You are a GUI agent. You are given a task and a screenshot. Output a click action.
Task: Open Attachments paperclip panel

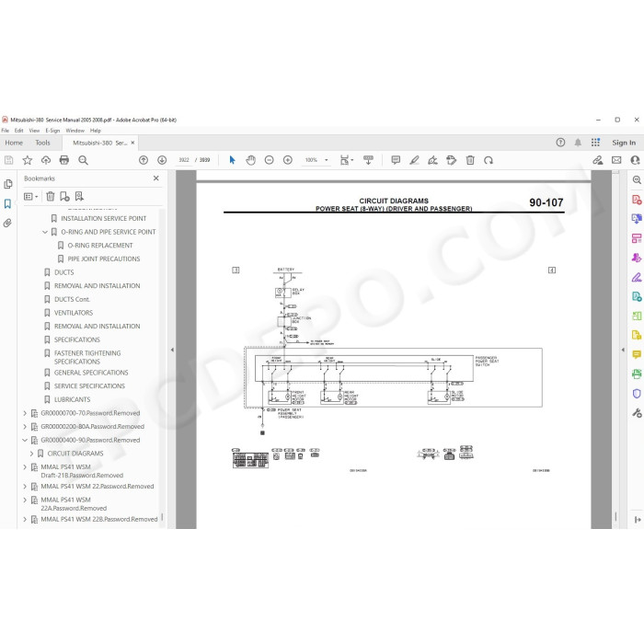7,223
